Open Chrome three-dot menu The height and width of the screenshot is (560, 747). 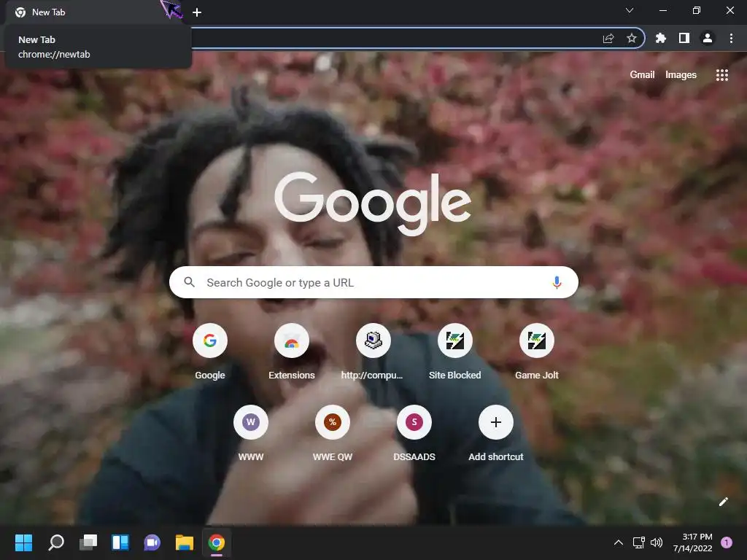pyautogui.click(x=731, y=39)
